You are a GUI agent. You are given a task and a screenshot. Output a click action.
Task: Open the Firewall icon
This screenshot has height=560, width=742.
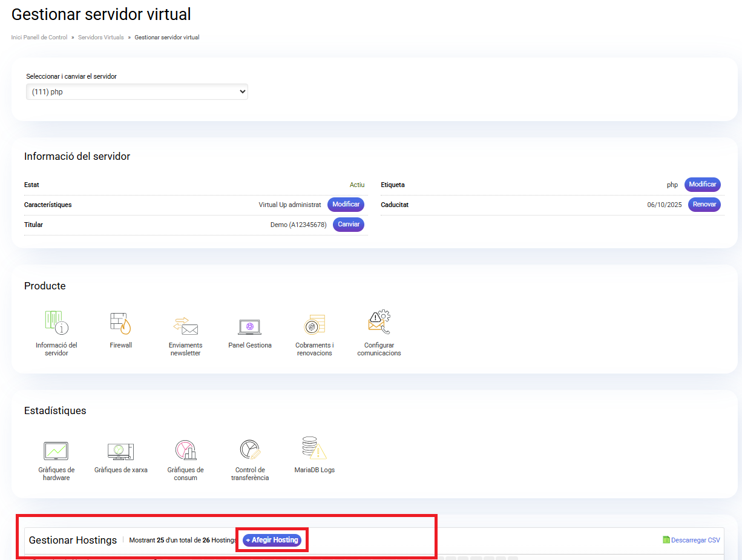point(120,324)
